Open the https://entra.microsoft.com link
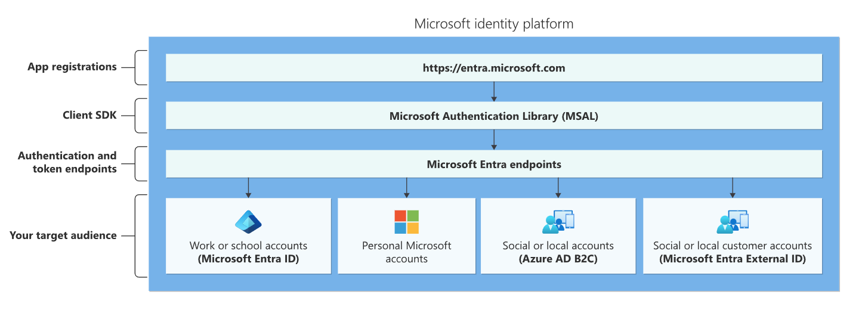This screenshot has width=868, height=313. coord(494,68)
